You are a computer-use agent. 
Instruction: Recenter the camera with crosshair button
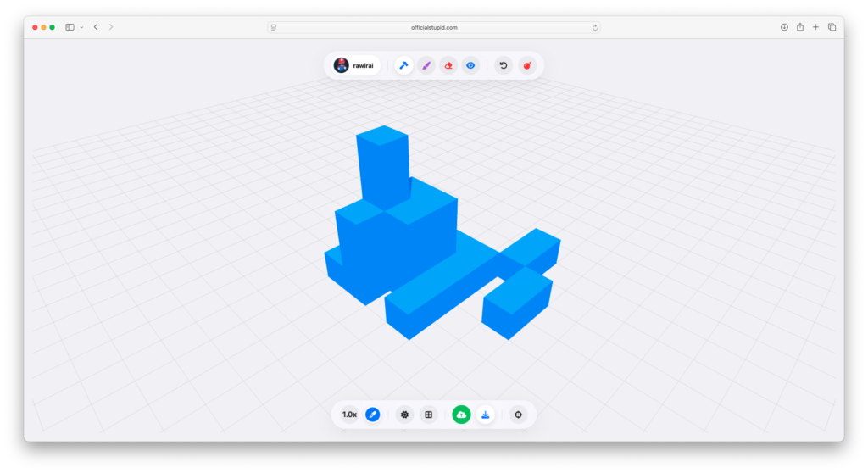[518, 415]
